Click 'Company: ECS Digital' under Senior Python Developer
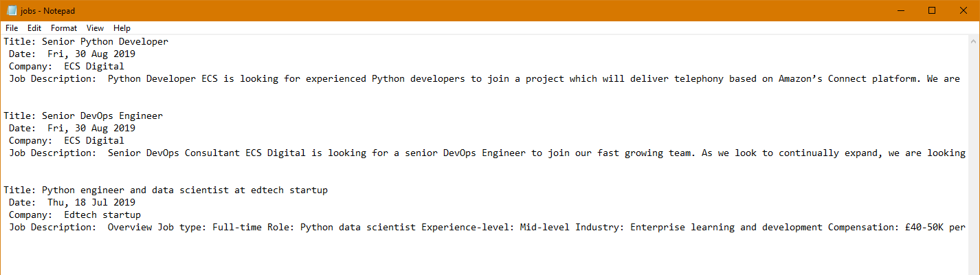 (67, 67)
